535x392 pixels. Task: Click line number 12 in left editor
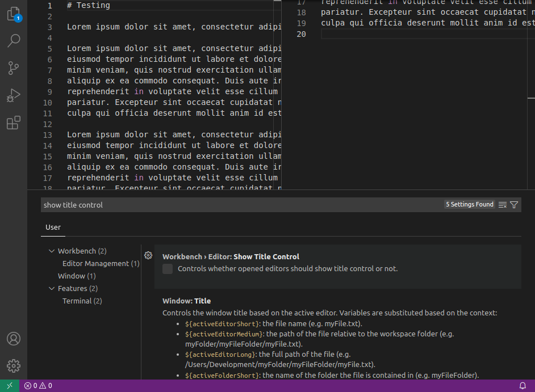48,124
